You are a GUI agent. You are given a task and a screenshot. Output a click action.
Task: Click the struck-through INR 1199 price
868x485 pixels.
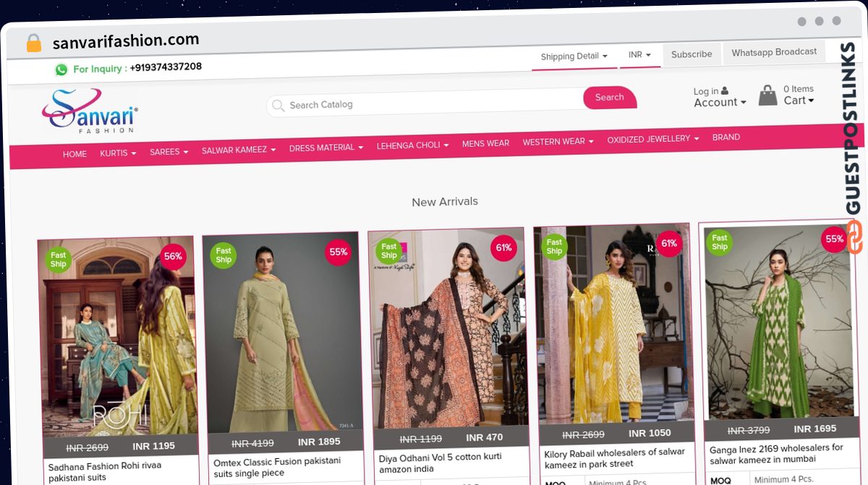point(421,439)
